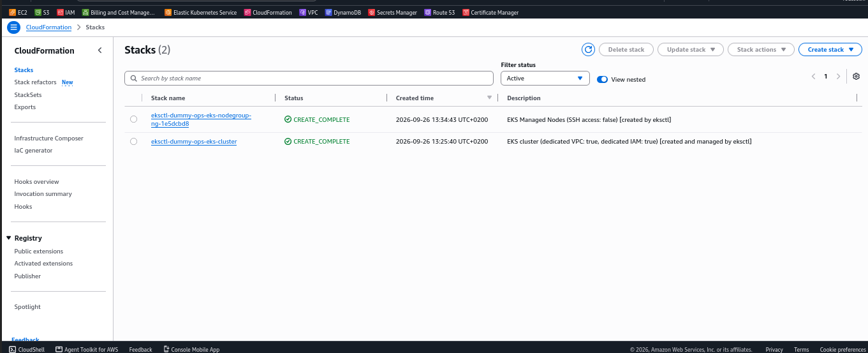Open Publisher in Registry

pyautogui.click(x=27, y=276)
